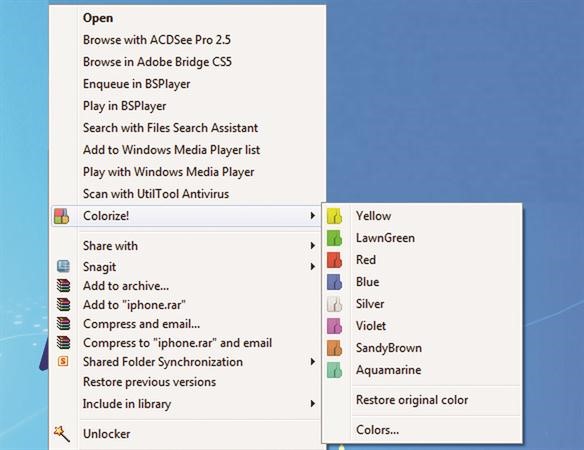Viewport: 584px width, 450px height.
Task: Click the yellow folder icon
Action: point(334,216)
